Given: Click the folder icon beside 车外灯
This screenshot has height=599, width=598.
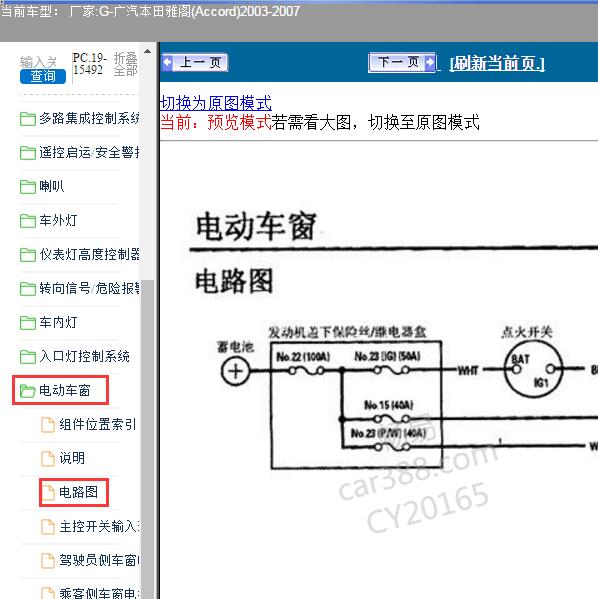Looking at the screenshot, I should click(28, 221).
